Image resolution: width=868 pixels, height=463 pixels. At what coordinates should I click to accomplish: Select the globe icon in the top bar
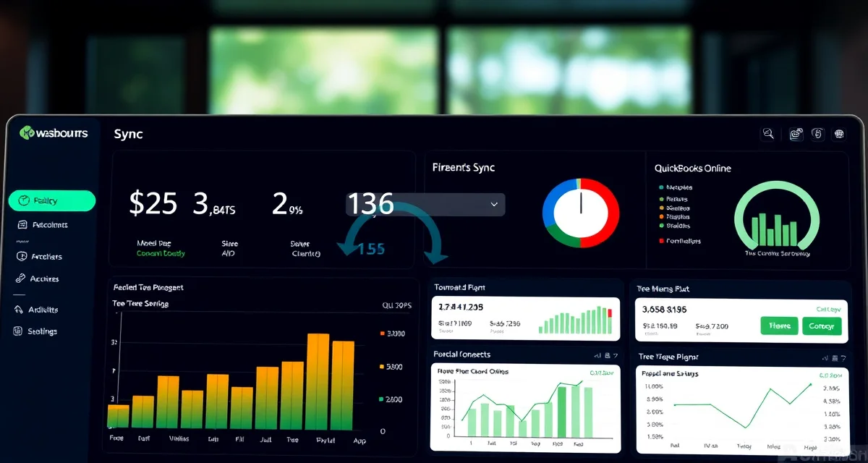pos(840,134)
